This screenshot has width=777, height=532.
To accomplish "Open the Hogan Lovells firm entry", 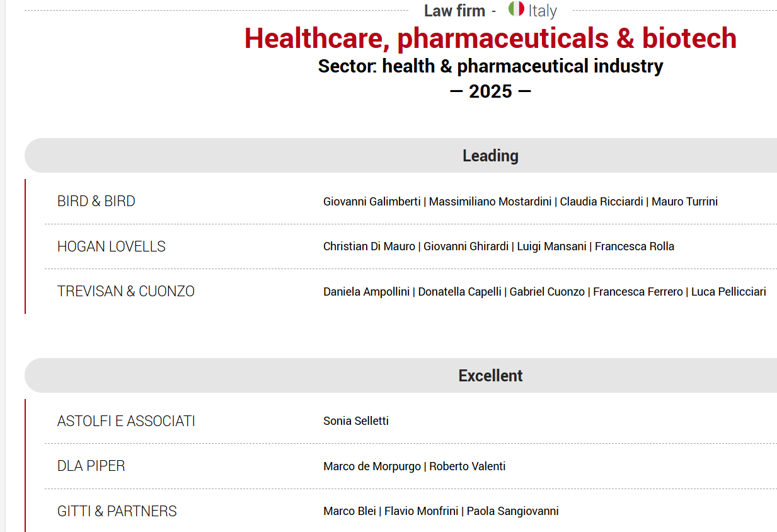I will (112, 246).
